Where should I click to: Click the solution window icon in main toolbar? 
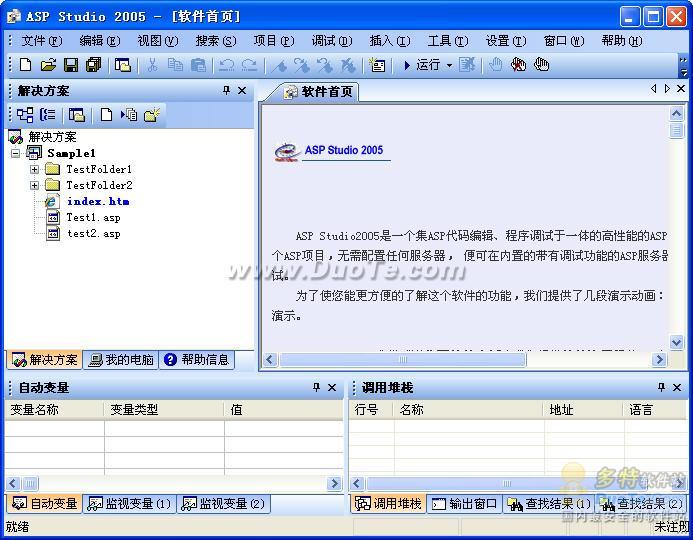(x=122, y=65)
